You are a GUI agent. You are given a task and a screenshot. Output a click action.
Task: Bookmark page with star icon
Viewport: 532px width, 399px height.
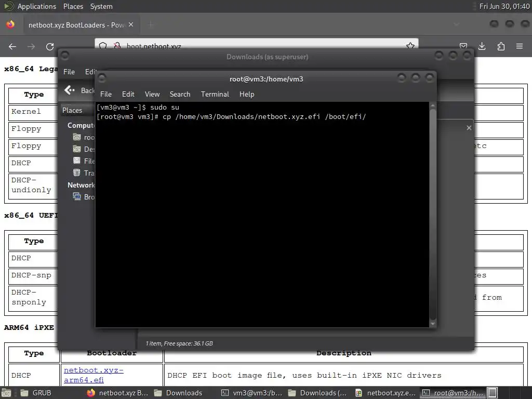(x=410, y=46)
